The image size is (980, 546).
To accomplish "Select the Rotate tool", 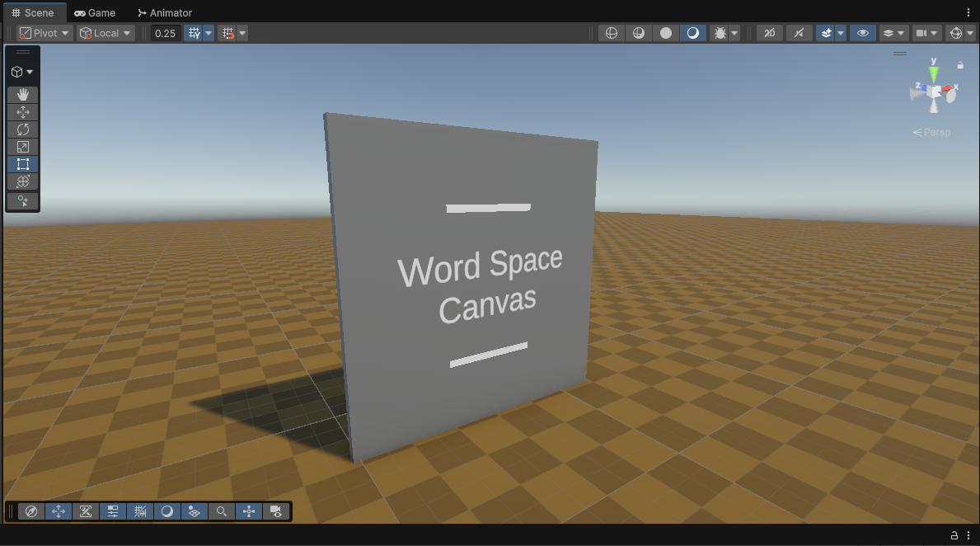I will [23, 129].
